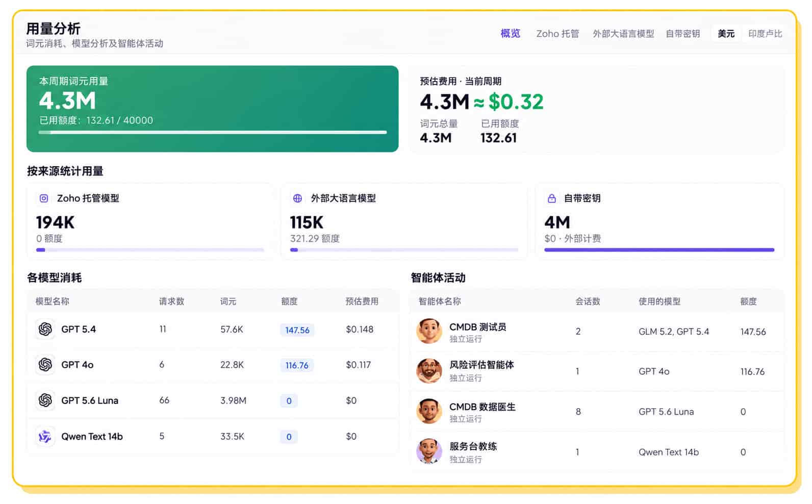Switch currency to 美元
Viewport: 812px width, 504px height.
click(726, 34)
